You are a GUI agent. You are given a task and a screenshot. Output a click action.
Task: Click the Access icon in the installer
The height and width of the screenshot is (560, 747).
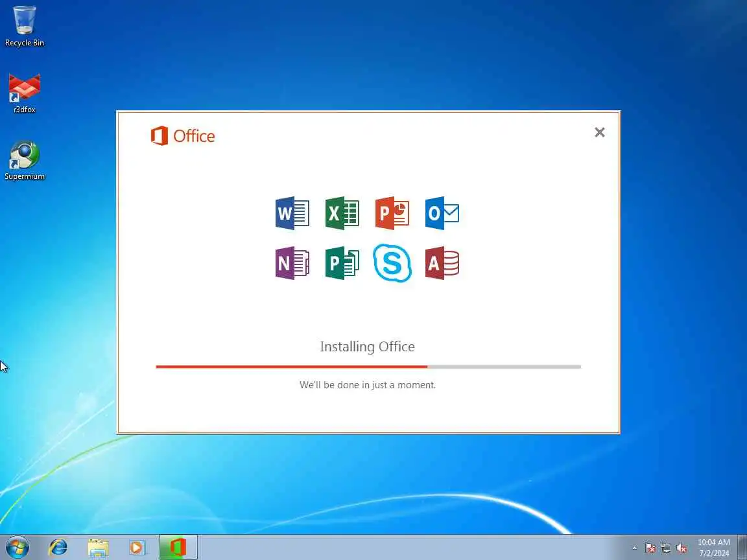[442, 263]
